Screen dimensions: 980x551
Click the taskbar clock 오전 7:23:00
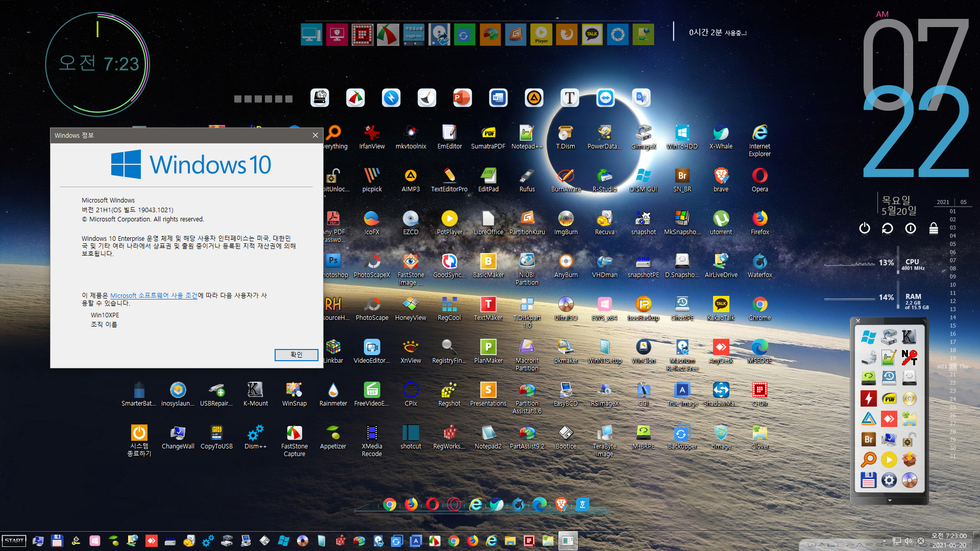(949, 536)
